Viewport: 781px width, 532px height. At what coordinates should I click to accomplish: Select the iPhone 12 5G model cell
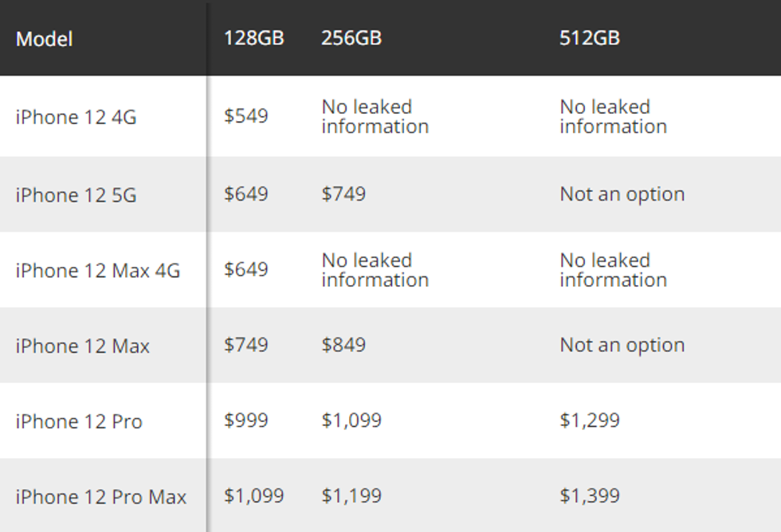point(77,195)
